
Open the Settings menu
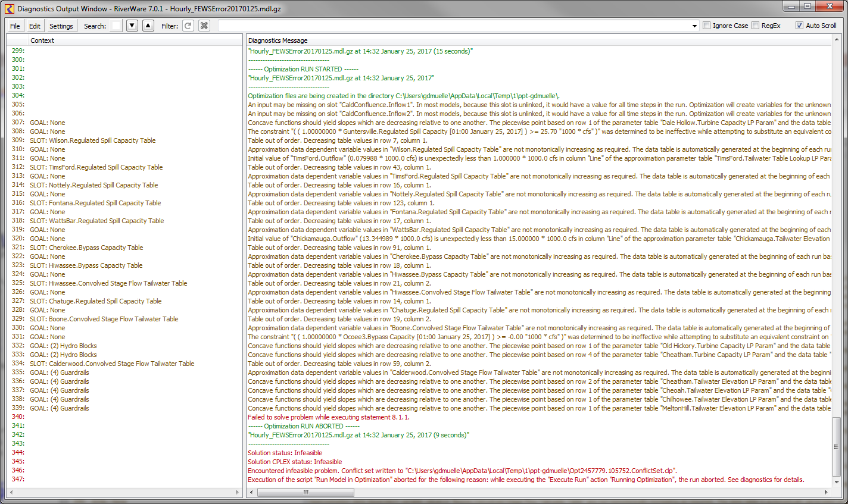click(x=61, y=26)
